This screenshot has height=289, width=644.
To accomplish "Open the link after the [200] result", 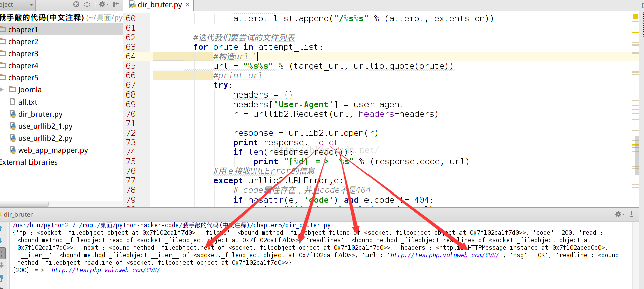I will pyautogui.click(x=106, y=270).
